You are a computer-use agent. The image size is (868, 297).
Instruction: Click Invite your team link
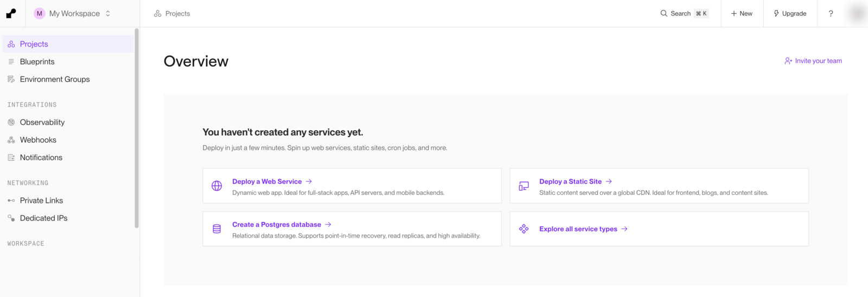[x=813, y=61]
